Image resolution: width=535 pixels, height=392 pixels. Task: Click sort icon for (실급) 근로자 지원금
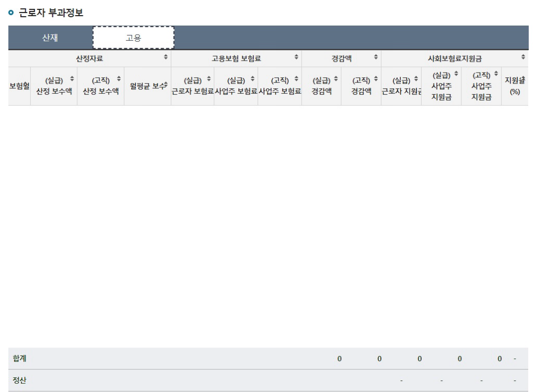pos(416,78)
